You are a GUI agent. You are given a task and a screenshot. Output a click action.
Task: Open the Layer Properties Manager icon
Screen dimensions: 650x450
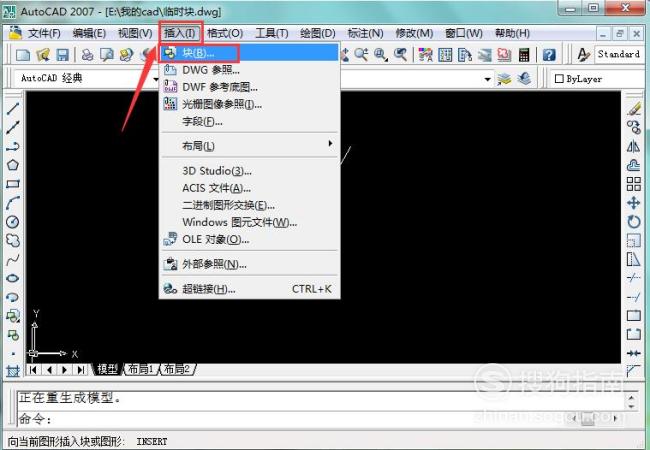click(504, 79)
